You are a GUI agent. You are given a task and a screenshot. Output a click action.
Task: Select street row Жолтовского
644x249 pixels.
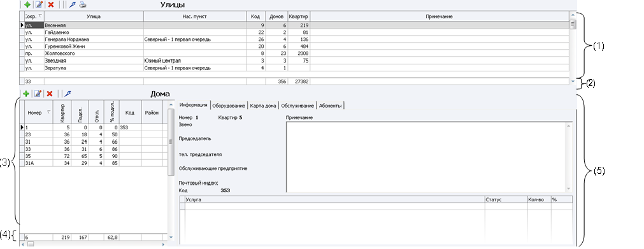(294, 53)
